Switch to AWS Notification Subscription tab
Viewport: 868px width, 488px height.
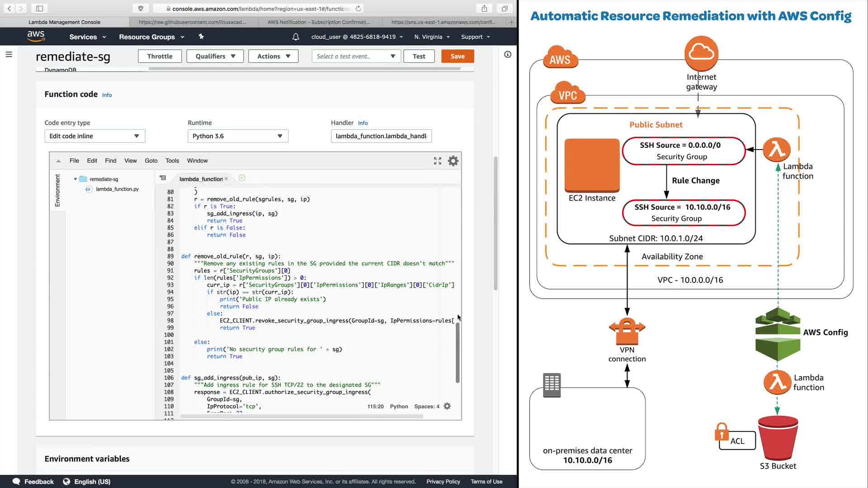318,22
